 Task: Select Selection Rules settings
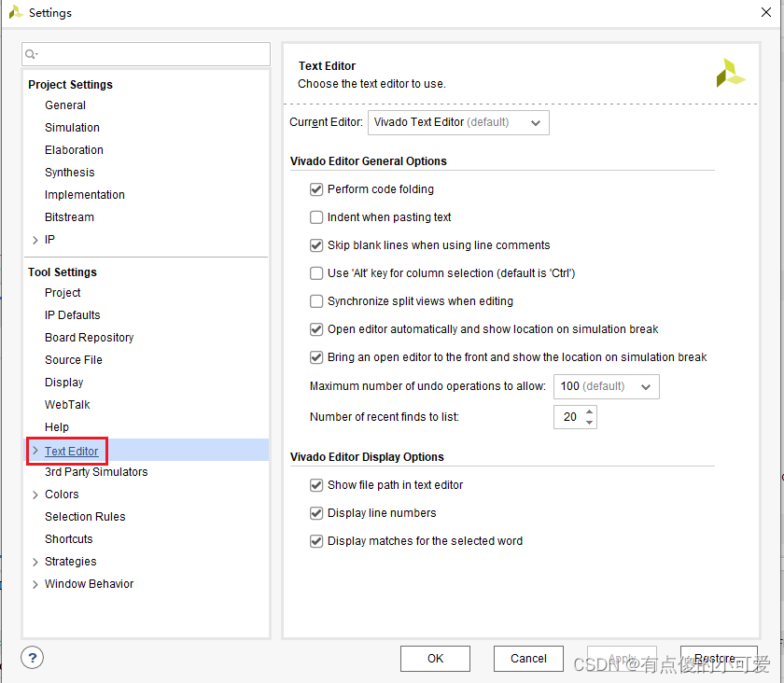pyautogui.click(x=85, y=517)
